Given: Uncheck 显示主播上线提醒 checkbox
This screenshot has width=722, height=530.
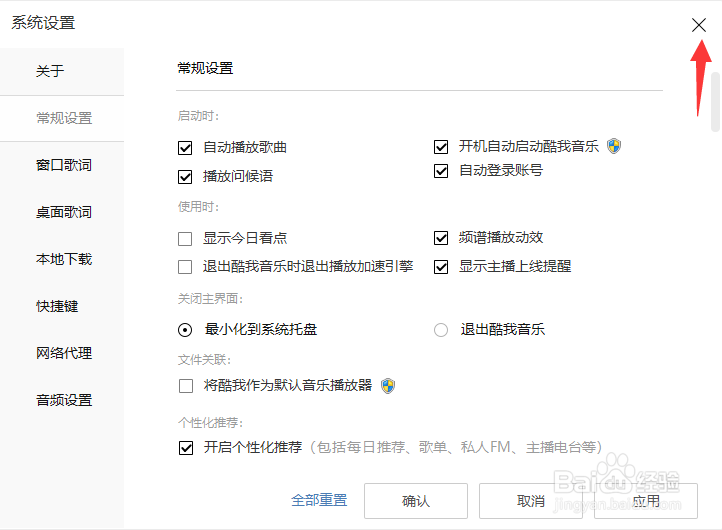Looking at the screenshot, I should click(x=441, y=267).
